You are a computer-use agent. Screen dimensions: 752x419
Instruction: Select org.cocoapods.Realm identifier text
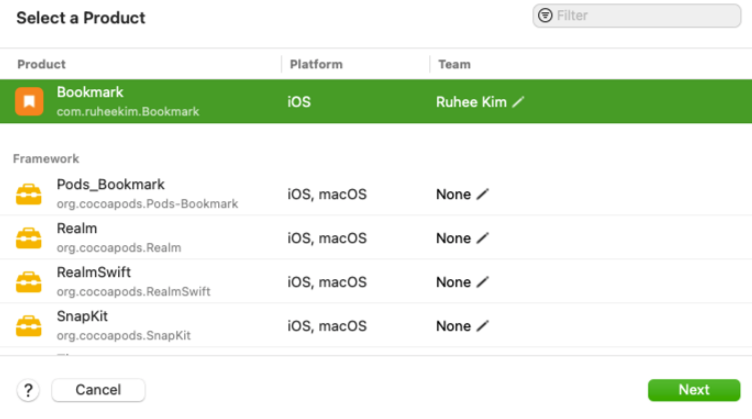[119, 248]
